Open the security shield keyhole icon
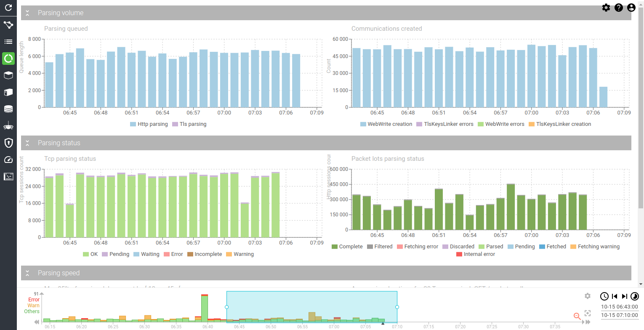Image resolution: width=644 pixels, height=330 pixels. click(x=8, y=143)
